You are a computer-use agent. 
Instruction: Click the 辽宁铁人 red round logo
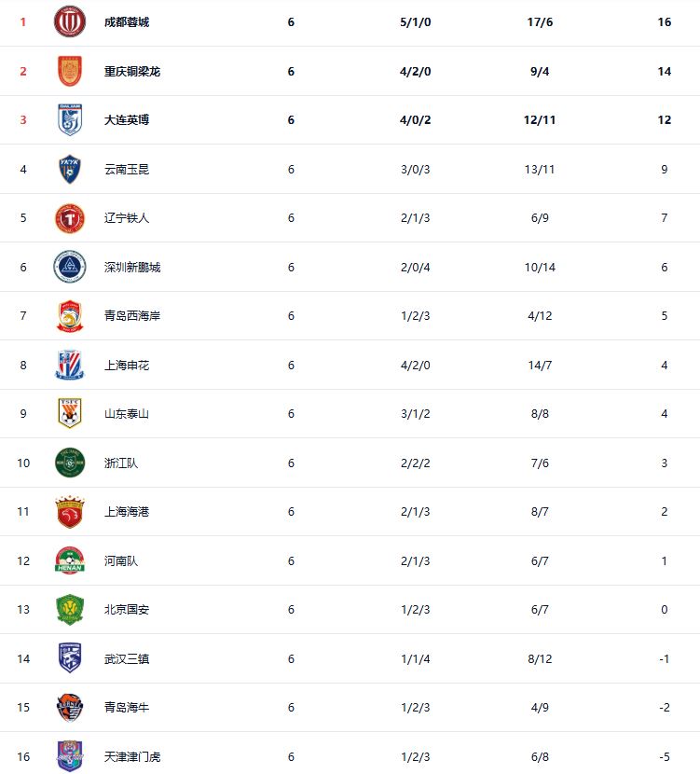pyautogui.click(x=70, y=218)
